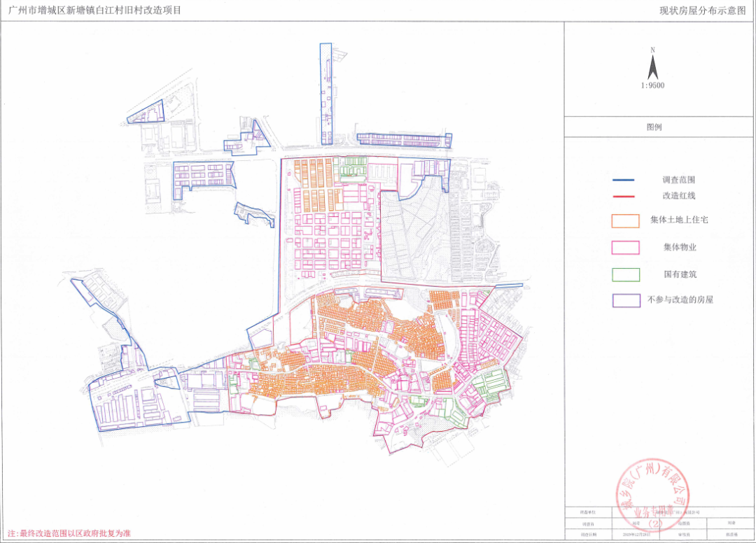Click the blue 调查范围 legend line
The image size is (756, 543).
pos(624,181)
